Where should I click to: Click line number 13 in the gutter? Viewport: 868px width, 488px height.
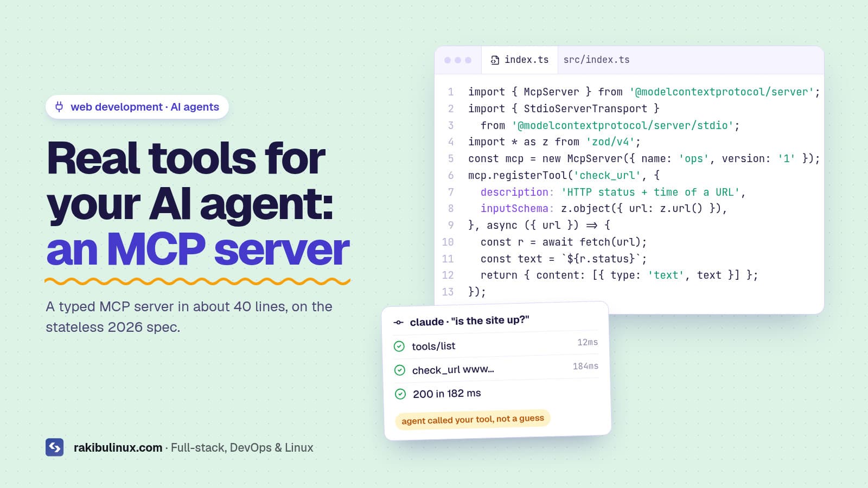coord(448,292)
